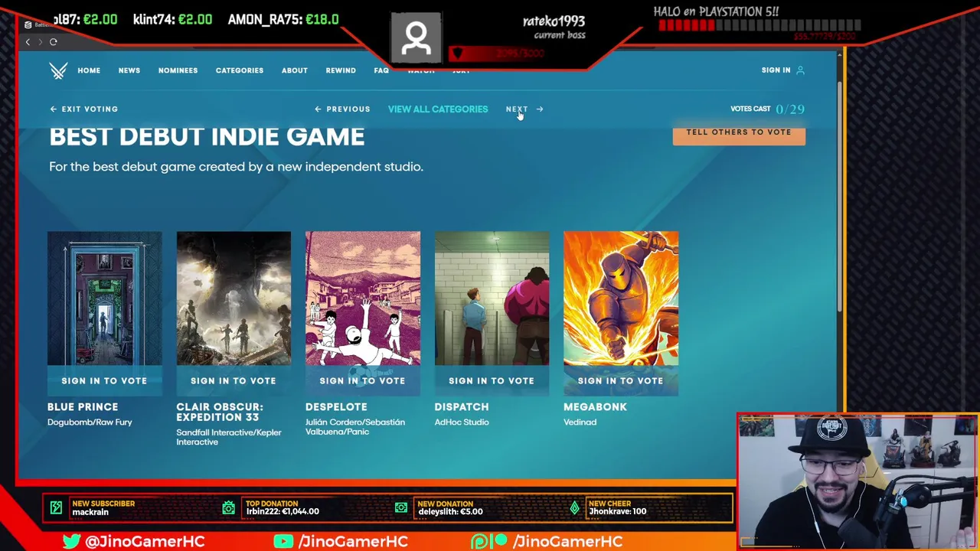
Task: Click browser back arrow
Action: tap(28, 42)
